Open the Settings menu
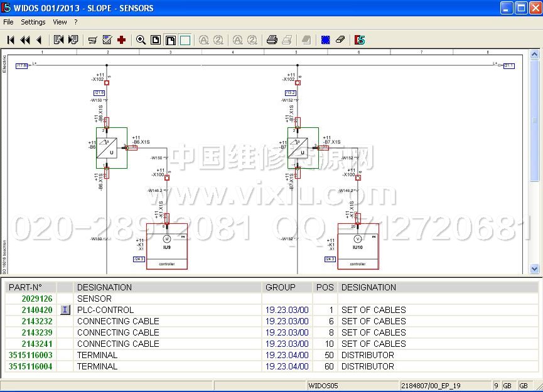The height and width of the screenshot is (392, 543). [33, 22]
